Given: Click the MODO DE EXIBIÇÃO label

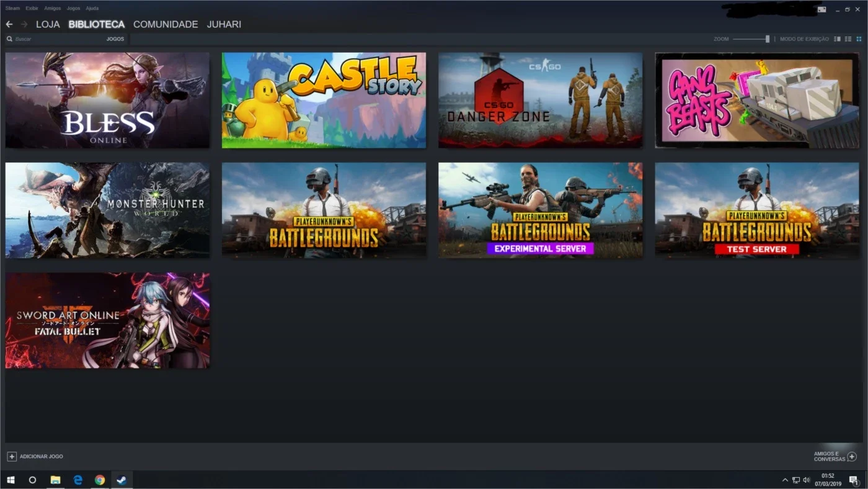Looking at the screenshot, I should (804, 39).
